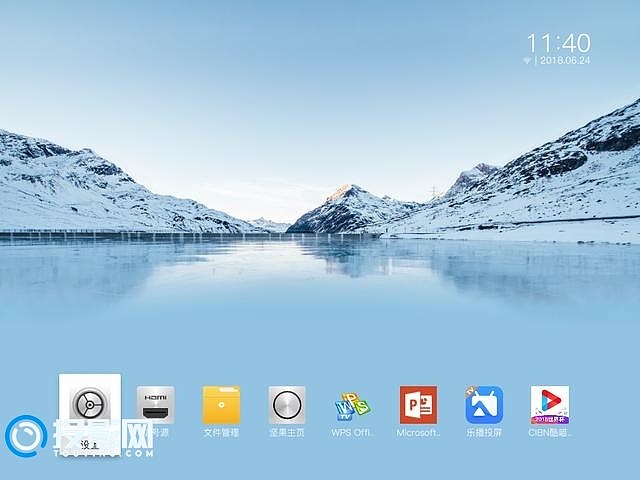The height and width of the screenshot is (480, 640).
Task: Click the circular blue watermark logo
Action: (x=25, y=437)
